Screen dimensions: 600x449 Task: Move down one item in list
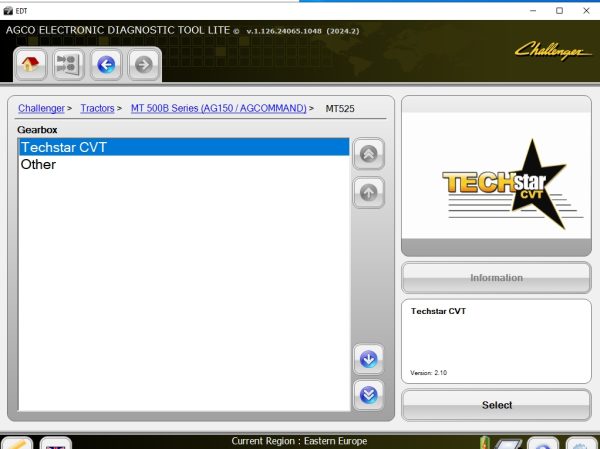point(368,359)
